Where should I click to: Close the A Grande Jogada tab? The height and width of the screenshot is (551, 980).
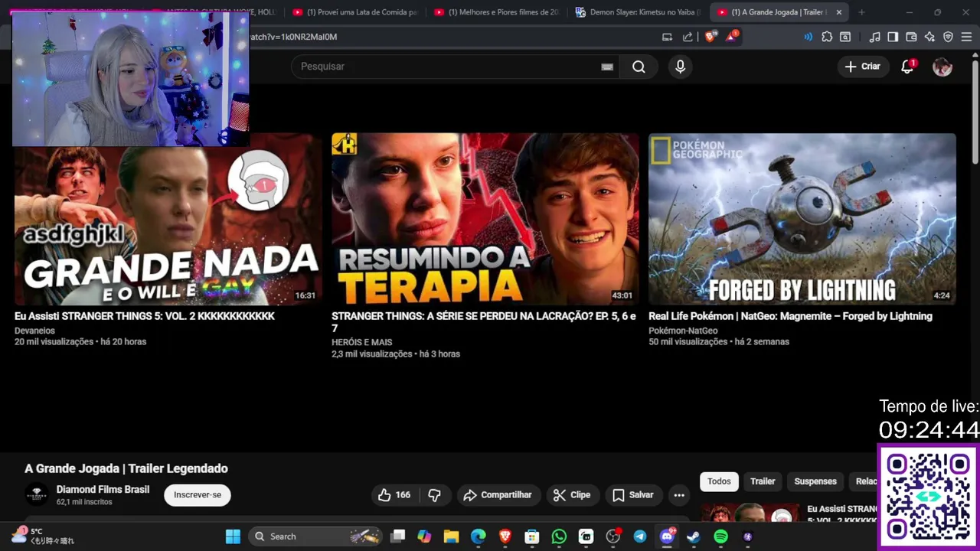839,12
